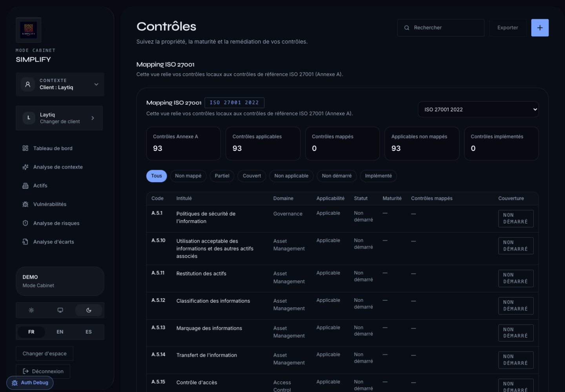Click control title Classification des informations
The height and width of the screenshot is (392, 565).
pos(213,301)
